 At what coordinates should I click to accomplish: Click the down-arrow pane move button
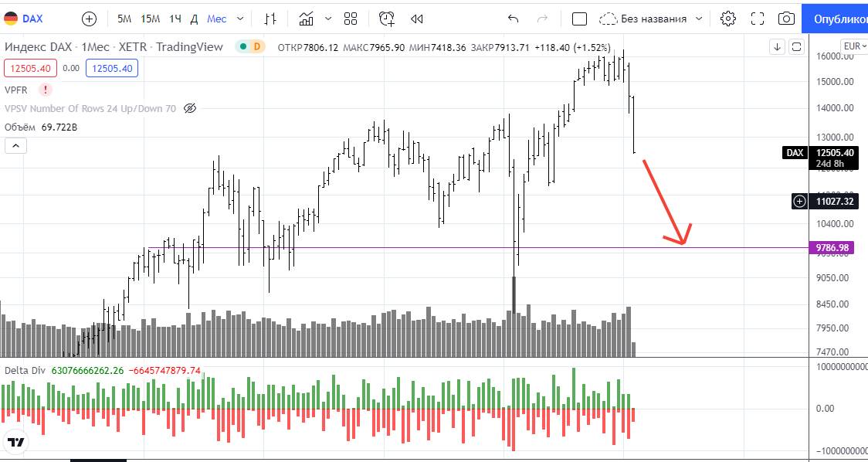777,47
